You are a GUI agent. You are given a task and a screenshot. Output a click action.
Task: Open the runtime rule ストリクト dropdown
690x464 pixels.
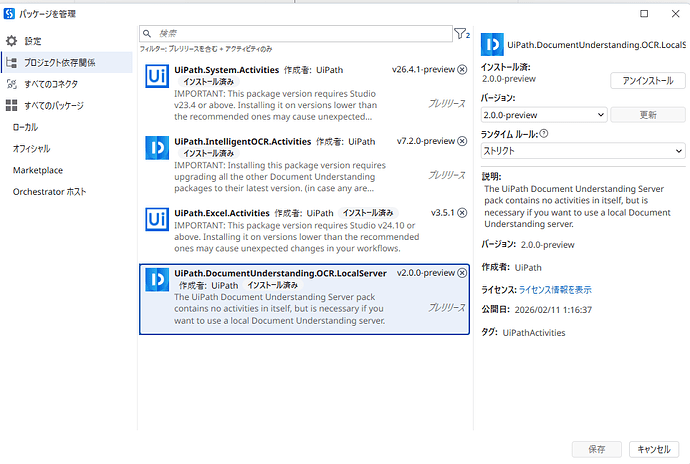click(x=583, y=151)
